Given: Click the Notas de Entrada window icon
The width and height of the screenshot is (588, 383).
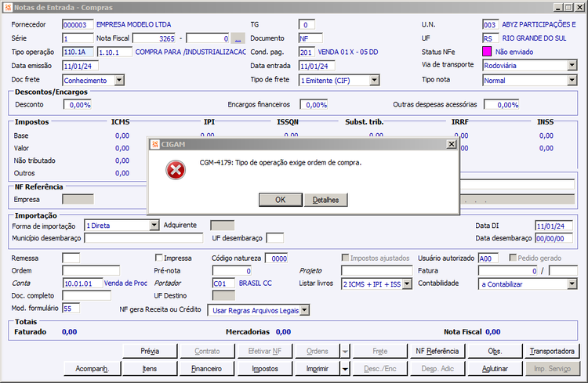Looking at the screenshot, I should click(x=8, y=7).
